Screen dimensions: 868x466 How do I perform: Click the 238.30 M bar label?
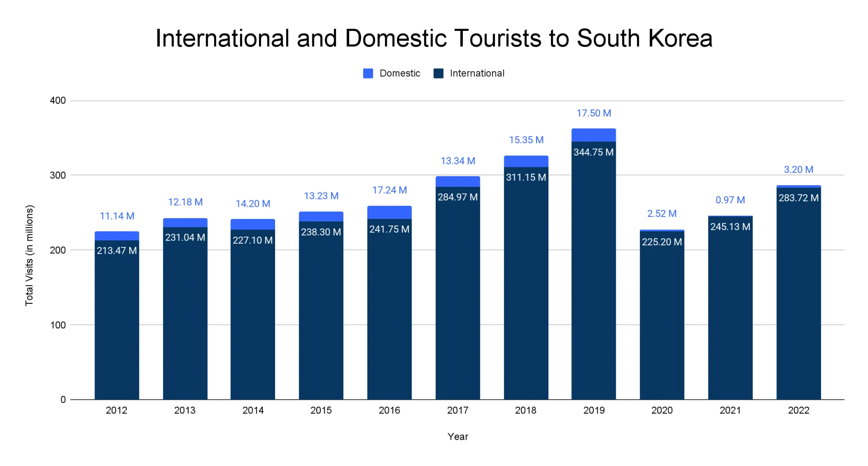pos(321,232)
